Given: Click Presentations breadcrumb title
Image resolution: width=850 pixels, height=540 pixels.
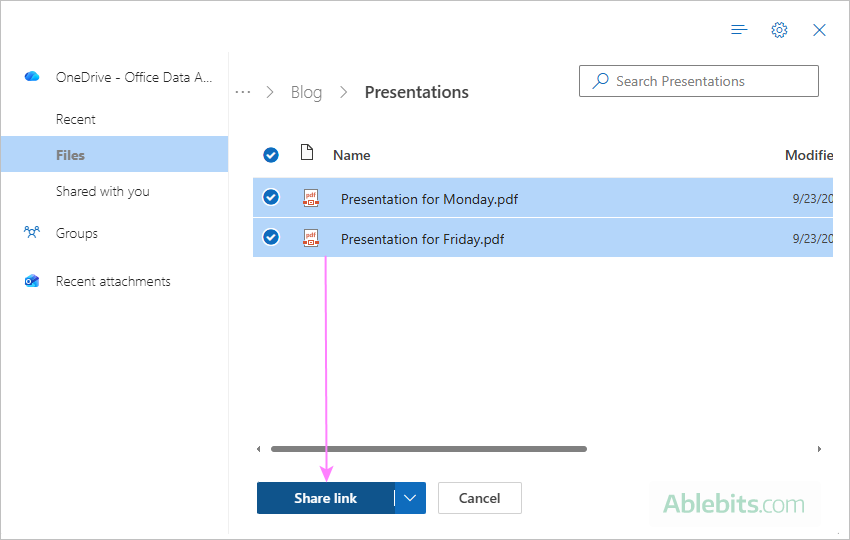Looking at the screenshot, I should (416, 92).
